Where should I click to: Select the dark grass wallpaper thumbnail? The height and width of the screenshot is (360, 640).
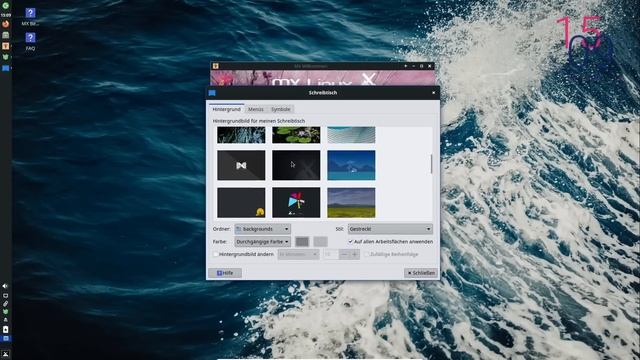pyautogui.click(x=241, y=135)
